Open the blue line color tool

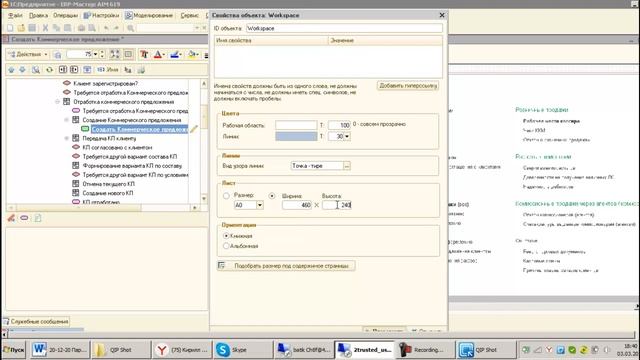click(x=176, y=54)
